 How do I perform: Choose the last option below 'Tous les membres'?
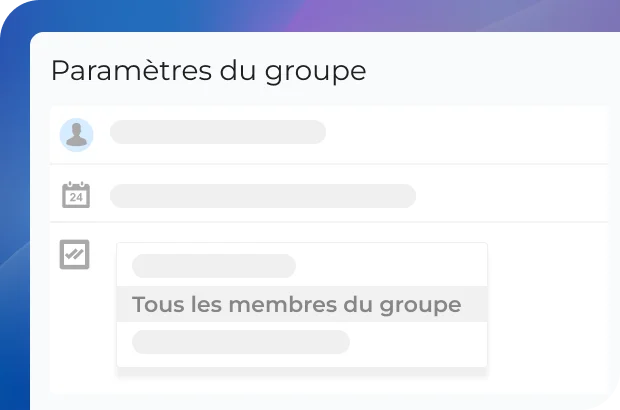241,342
